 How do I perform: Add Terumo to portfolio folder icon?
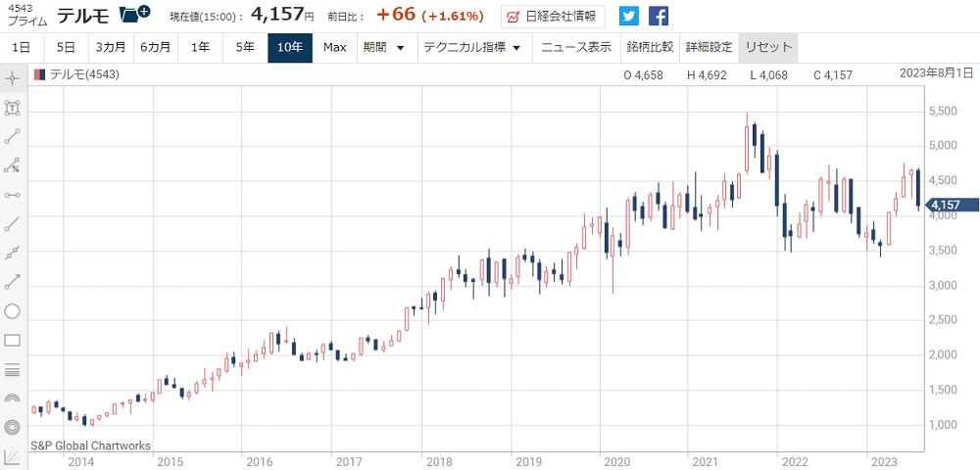tap(134, 14)
